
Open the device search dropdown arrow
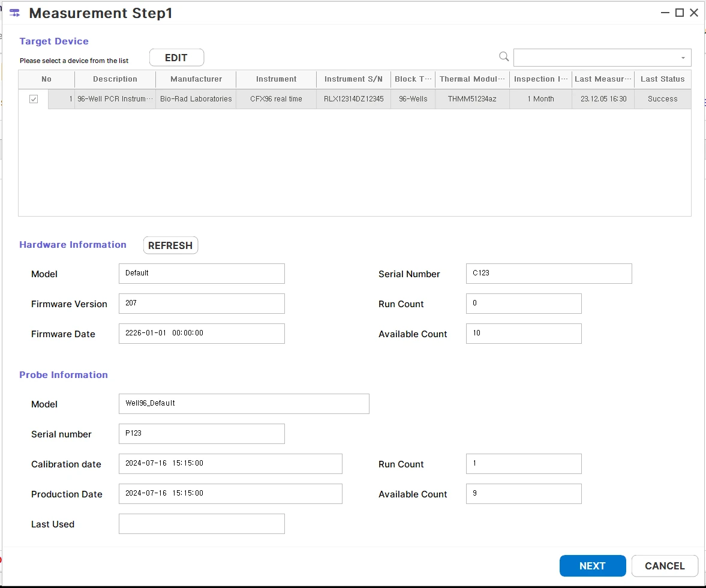pos(683,58)
